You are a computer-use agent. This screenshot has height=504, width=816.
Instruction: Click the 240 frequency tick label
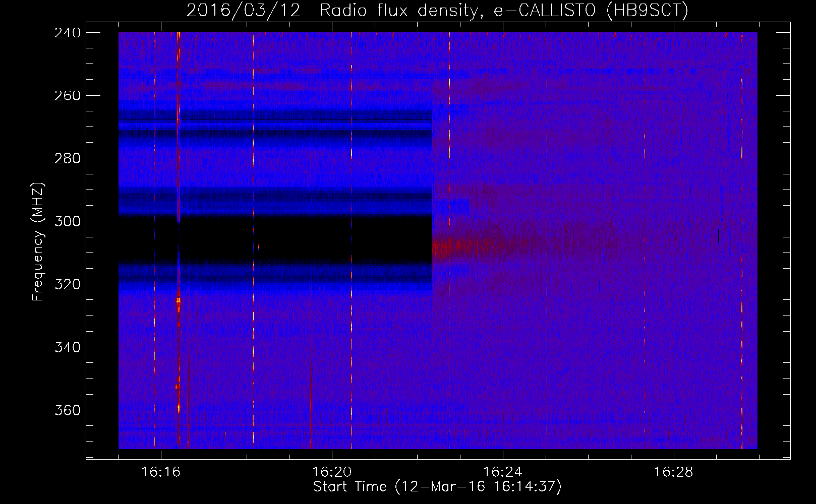[68, 33]
